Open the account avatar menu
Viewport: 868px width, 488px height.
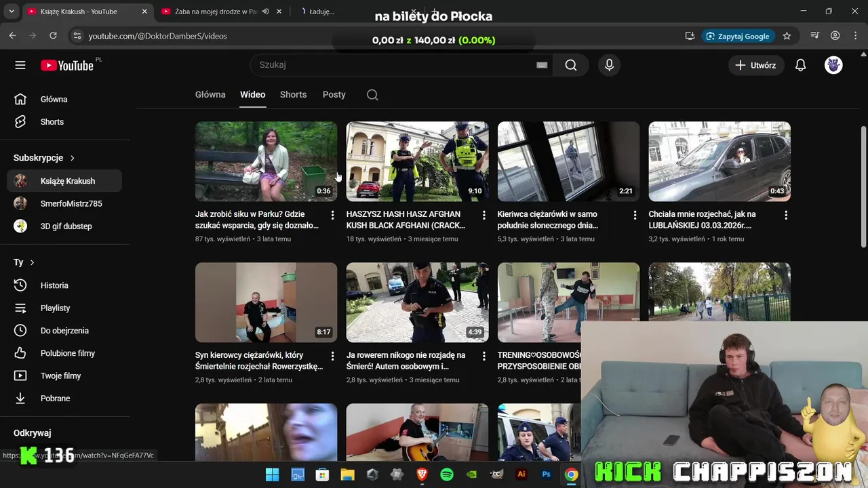(833, 65)
